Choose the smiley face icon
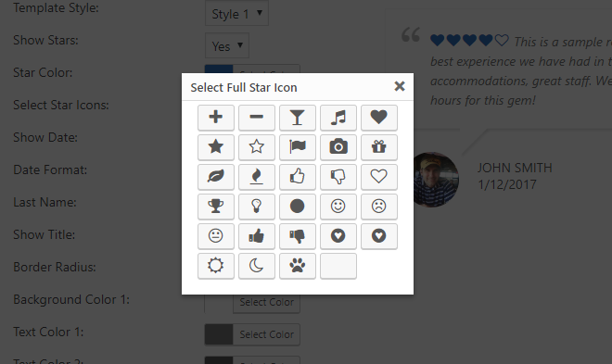Screen dimensions: 612x364 [x=338, y=207]
